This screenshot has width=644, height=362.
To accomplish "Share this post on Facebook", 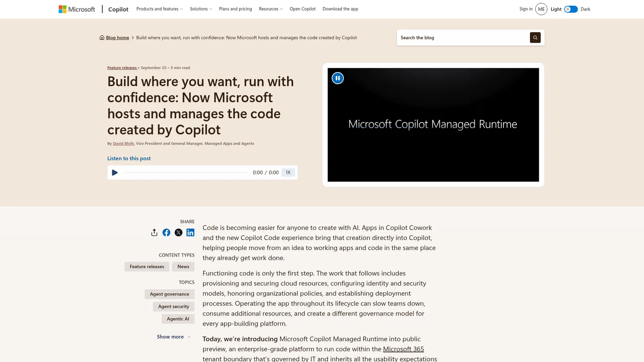I will (x=166, y=233).
